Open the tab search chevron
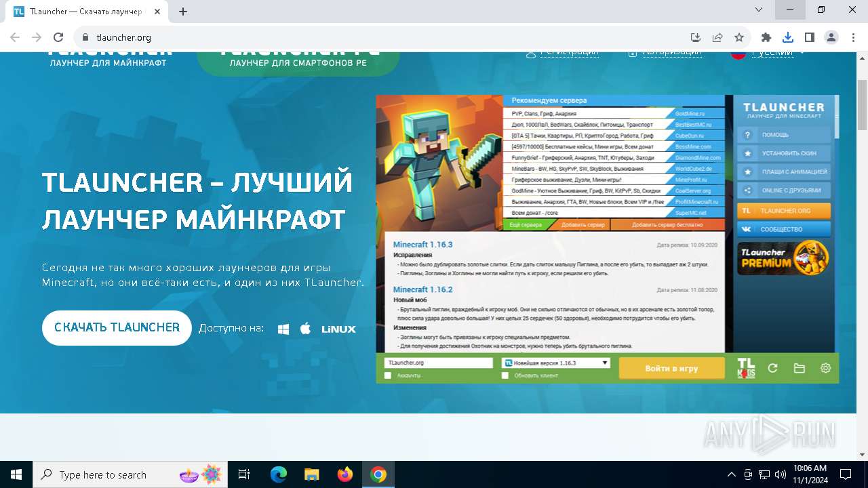 pyautogui.click(x=759, y=10)
